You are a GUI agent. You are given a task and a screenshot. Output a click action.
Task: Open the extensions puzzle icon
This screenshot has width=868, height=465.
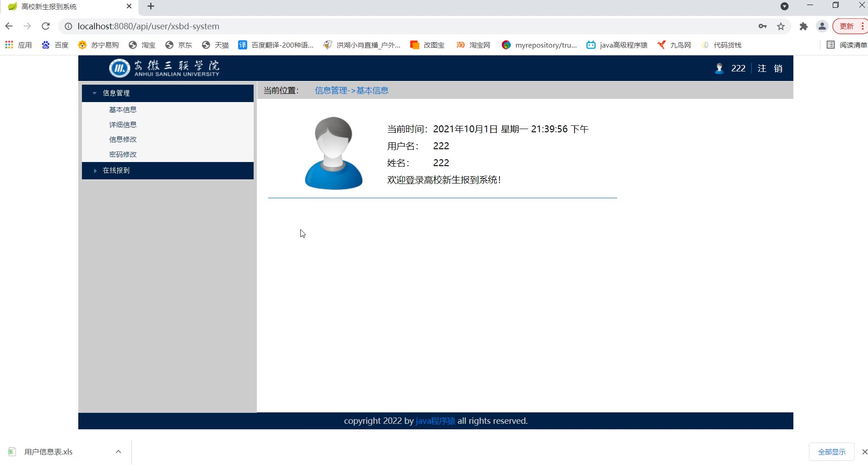(803, 26)
